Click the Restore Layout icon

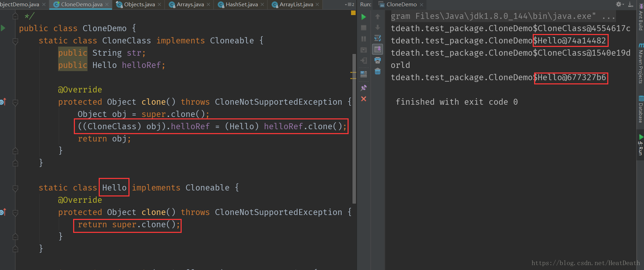pos(364,74)
